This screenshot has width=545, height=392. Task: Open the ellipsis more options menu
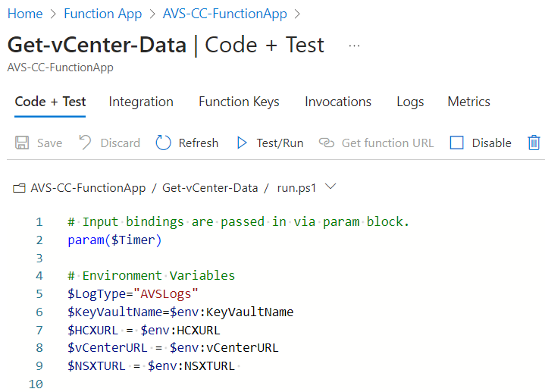[x=354, y=46]
